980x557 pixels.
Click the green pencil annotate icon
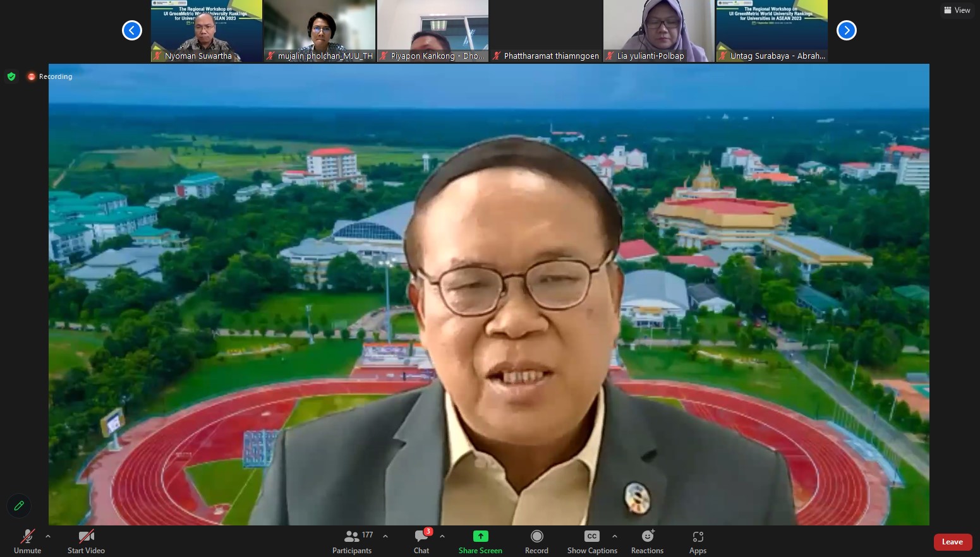tap(19, 505)
